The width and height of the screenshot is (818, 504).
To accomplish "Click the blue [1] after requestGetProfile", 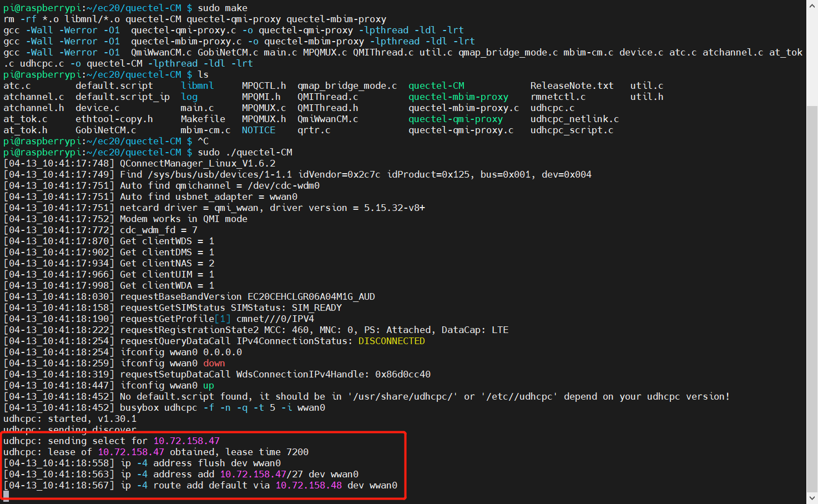I will coord(223,319).
